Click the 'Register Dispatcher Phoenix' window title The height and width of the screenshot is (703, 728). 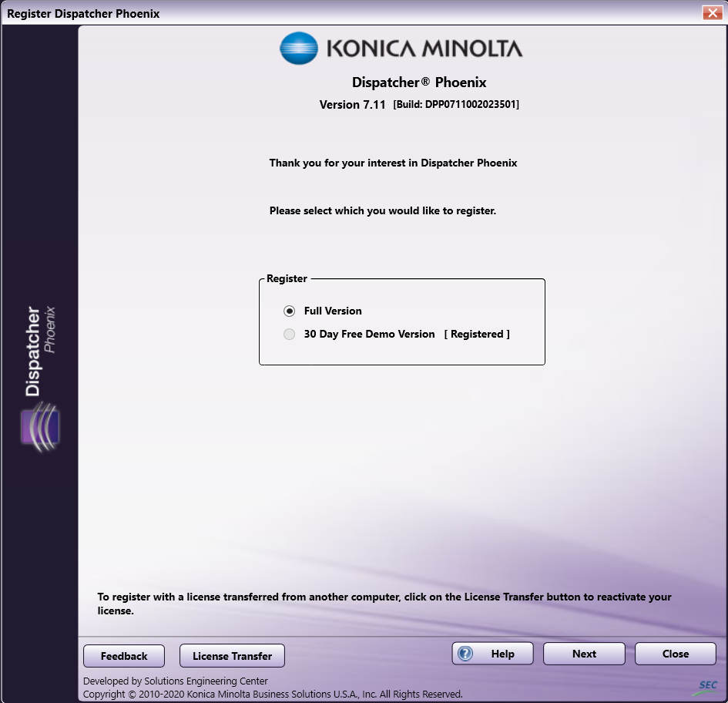click(83, 14)
